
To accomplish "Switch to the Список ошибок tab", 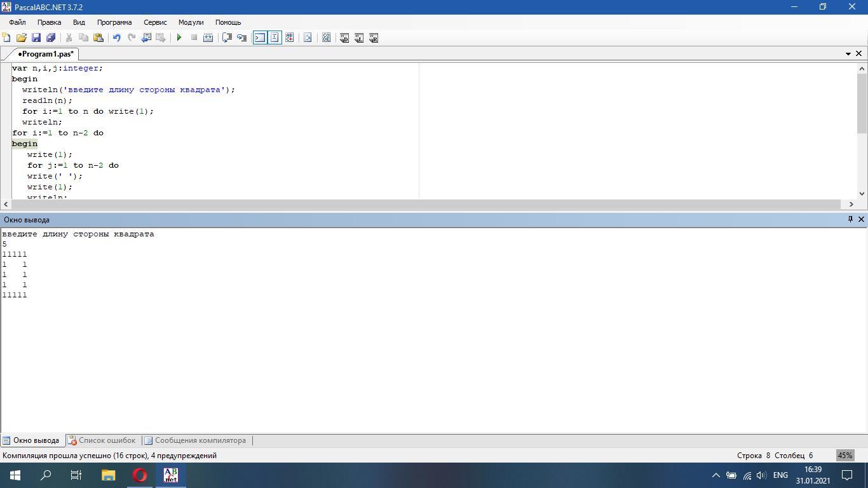I will [102, 440].
